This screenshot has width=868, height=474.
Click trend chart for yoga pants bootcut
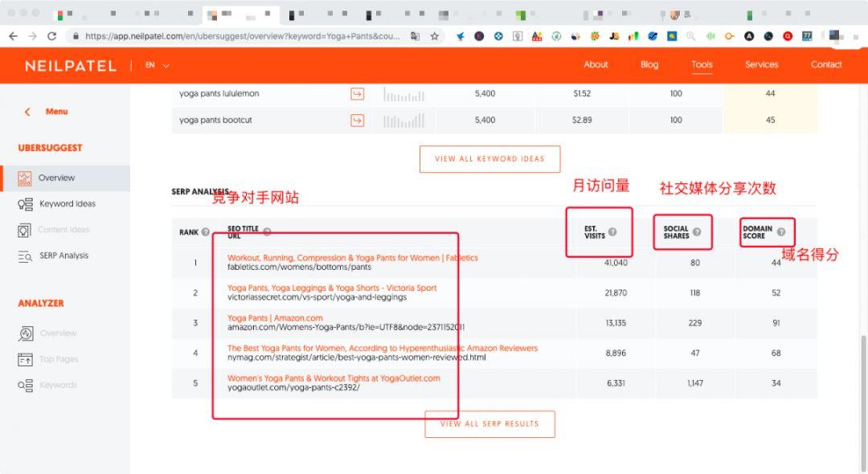click(x=404, y=120)
